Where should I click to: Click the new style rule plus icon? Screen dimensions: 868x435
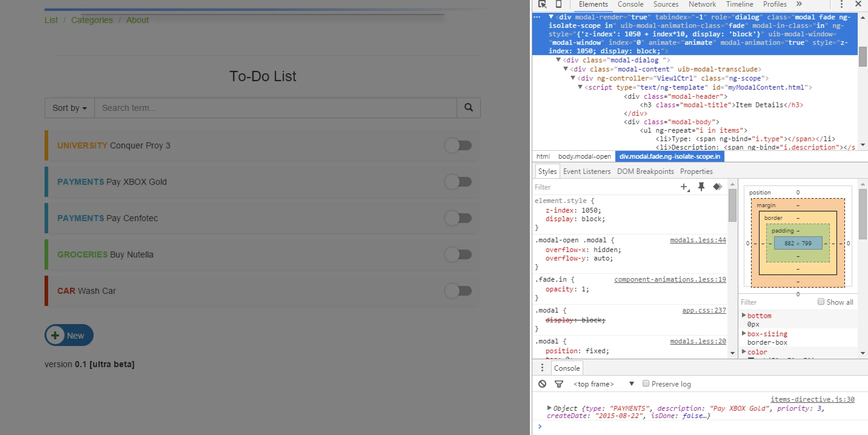click(x=684, y=187)
